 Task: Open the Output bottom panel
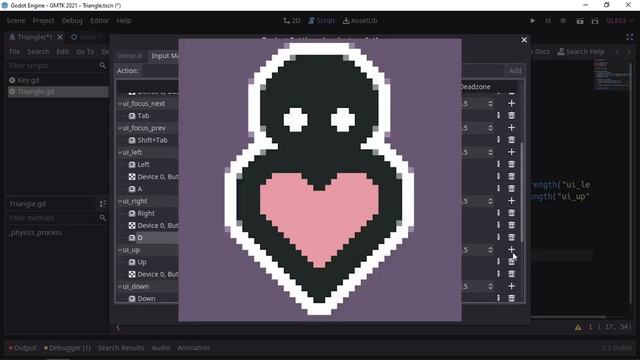tap(22, 348)
